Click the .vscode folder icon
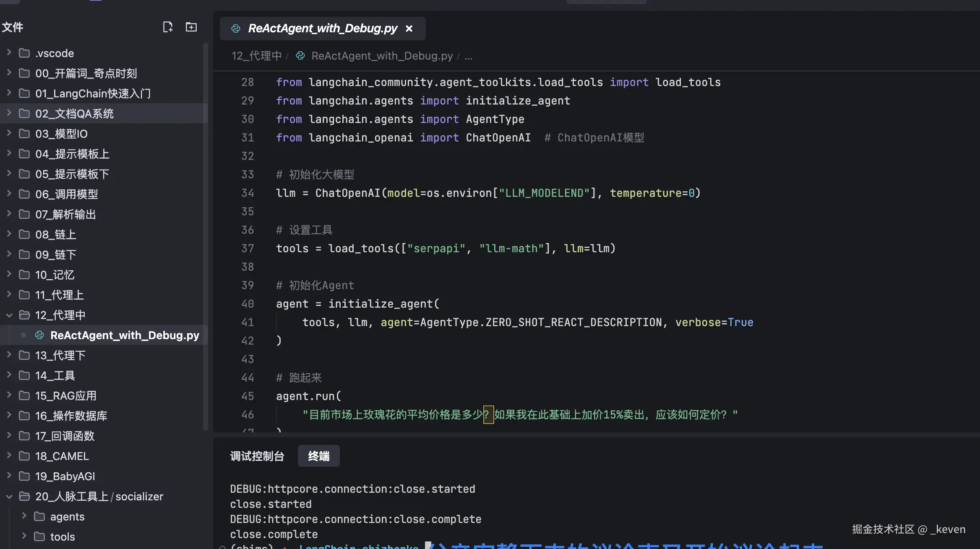 pyautogui.click(x=24, y=53)
